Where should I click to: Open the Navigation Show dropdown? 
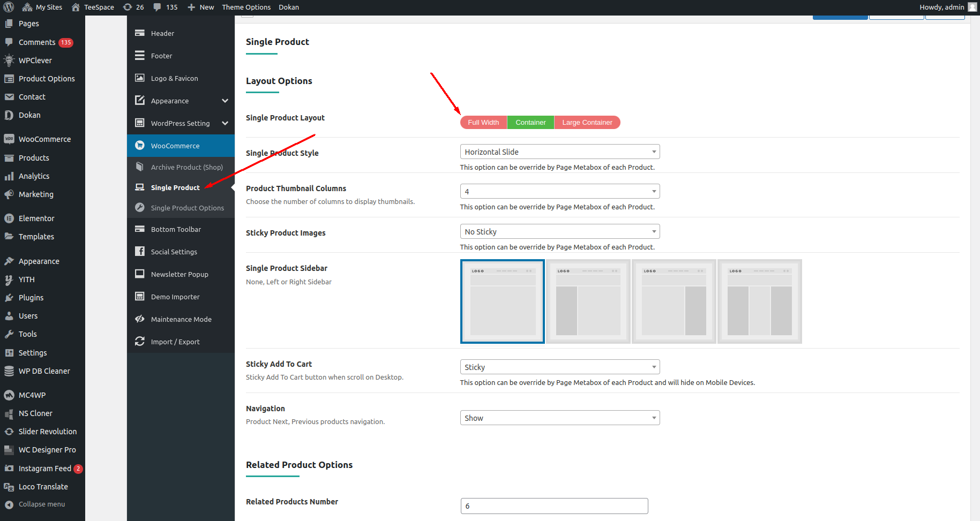(560, 418)
